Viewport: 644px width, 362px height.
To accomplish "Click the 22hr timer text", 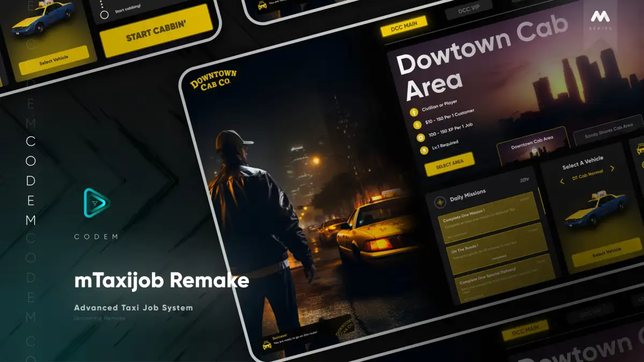I will (524, 180).
